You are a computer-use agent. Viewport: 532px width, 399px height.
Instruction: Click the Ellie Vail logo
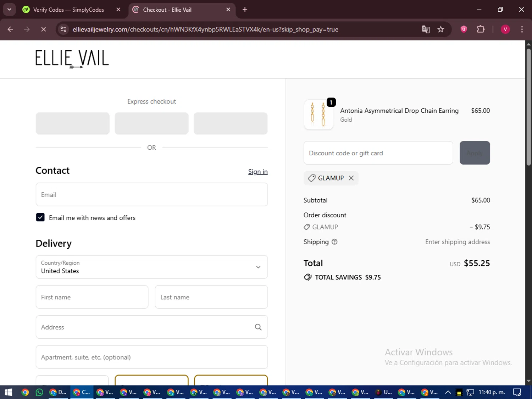coord(72,59)
